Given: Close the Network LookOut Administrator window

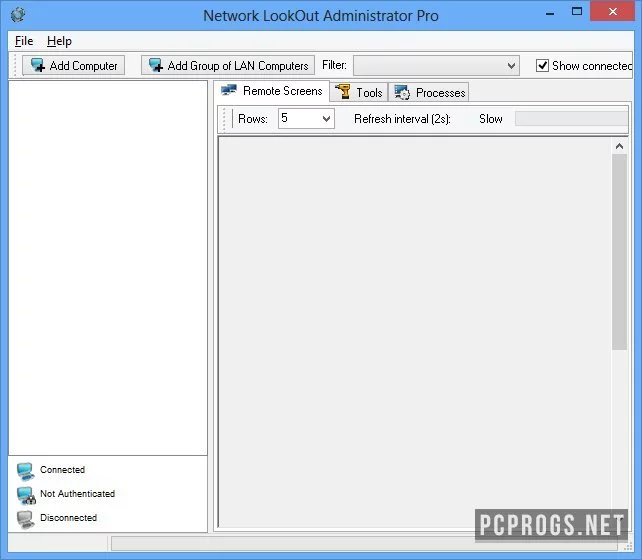Looking at the screenshot, I should tap(613, 12).
